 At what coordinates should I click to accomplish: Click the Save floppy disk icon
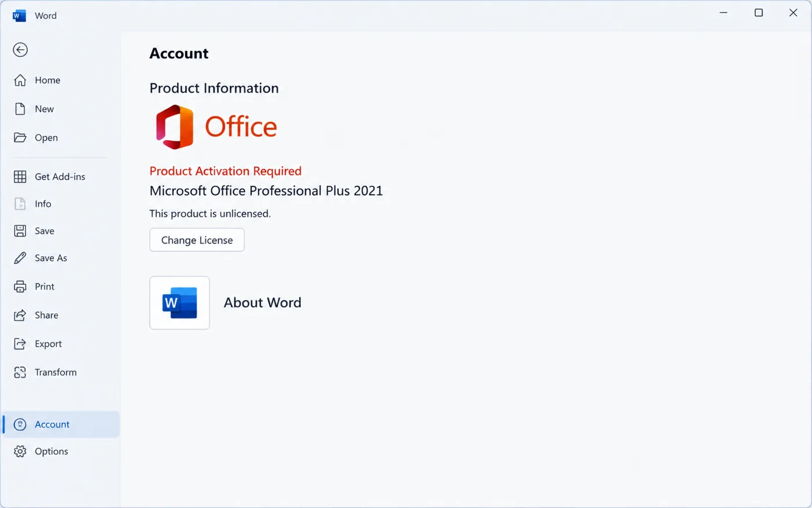20,231
